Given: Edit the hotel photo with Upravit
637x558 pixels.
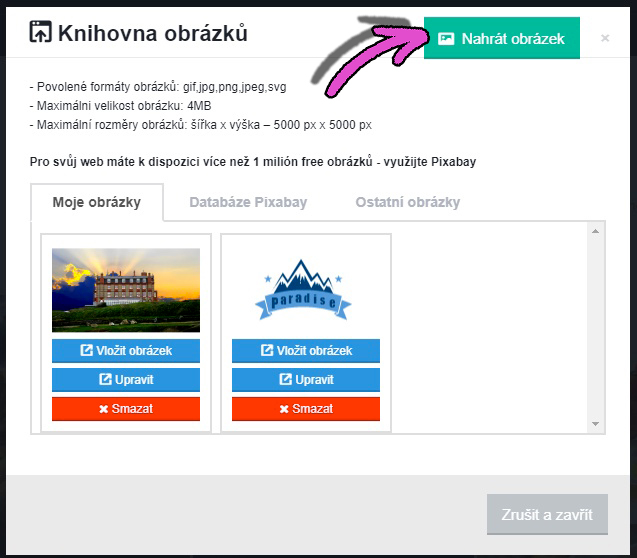Looking at the screenshot, I should click(x=126, y=380).
